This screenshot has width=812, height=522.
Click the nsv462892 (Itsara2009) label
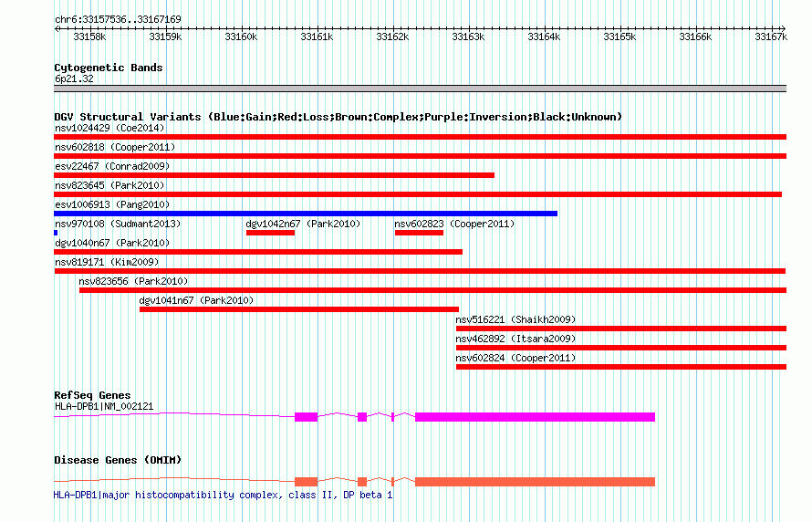(x=515, y=339)
